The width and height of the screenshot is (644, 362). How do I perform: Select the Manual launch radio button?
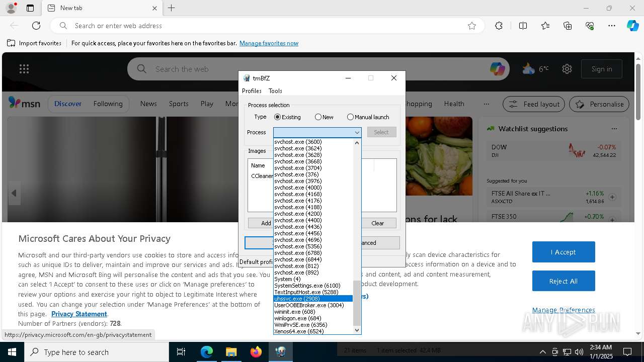coord(368,117)
